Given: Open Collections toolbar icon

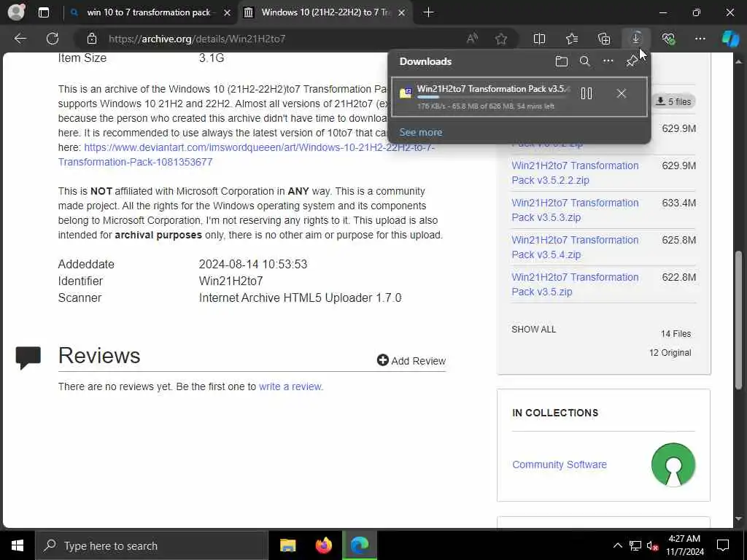Looking at the screenshot, I should [603, 39].
